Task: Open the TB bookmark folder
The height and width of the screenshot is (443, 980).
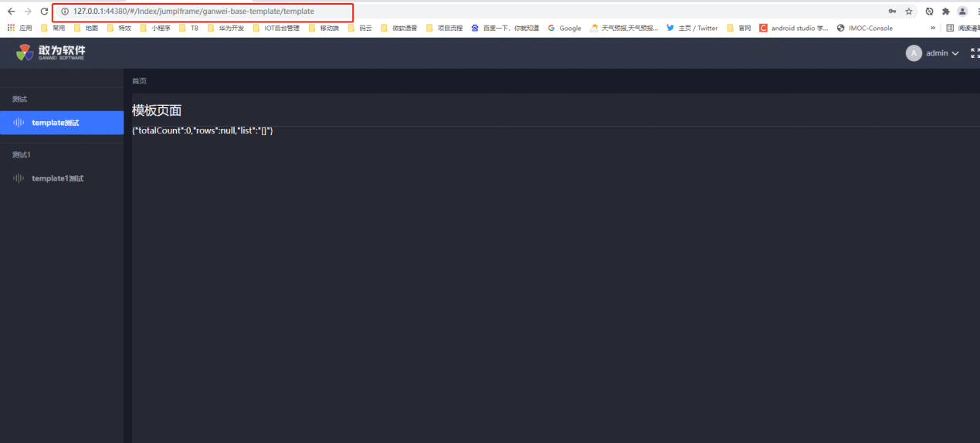Action: coord(188,28)
